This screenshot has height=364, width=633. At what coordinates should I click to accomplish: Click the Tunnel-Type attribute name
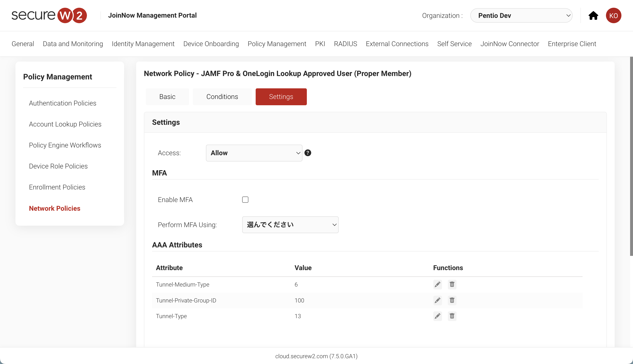[171, 316]
